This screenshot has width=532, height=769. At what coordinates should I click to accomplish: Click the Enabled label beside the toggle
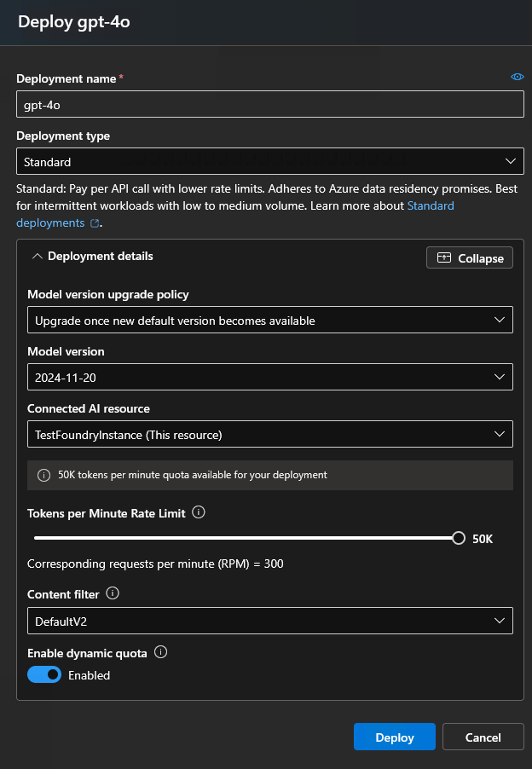click(x=90, y=675)
